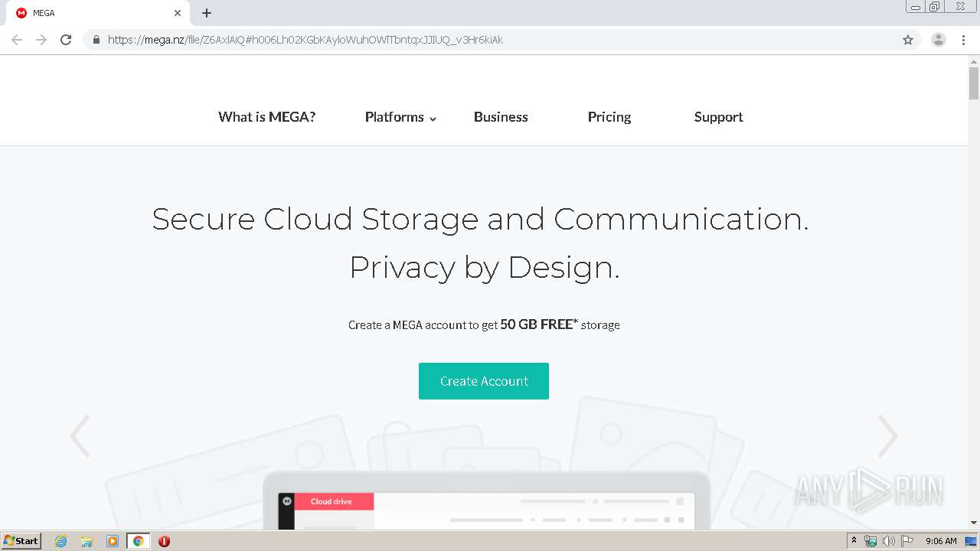This screenshot has width=980, height=551.
Task: Open the Support page
Action: pos(718,117)
